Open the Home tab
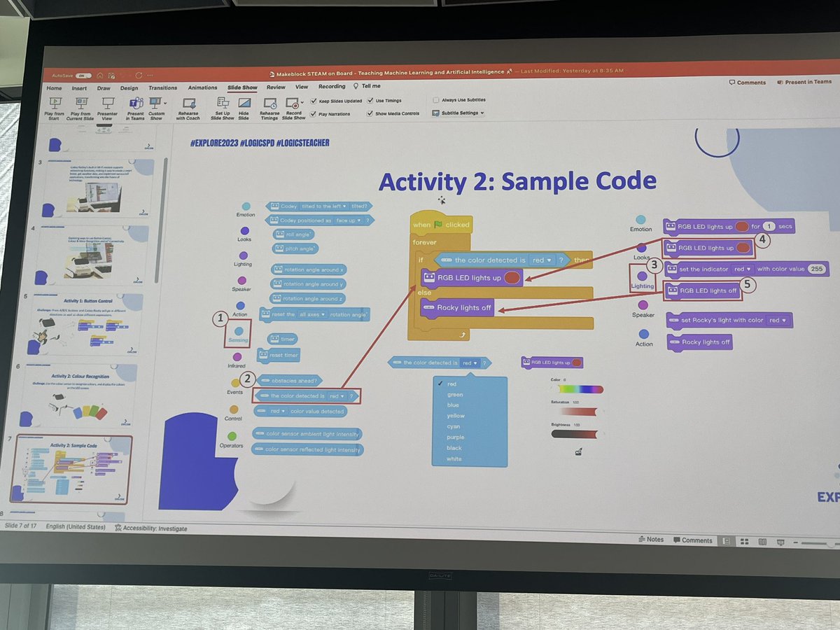840x630 pixels. tap(54, 87)
